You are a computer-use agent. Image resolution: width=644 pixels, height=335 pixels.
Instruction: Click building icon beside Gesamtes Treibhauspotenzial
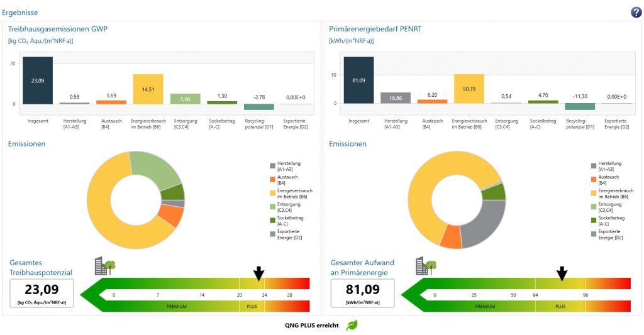coord(104,266)
